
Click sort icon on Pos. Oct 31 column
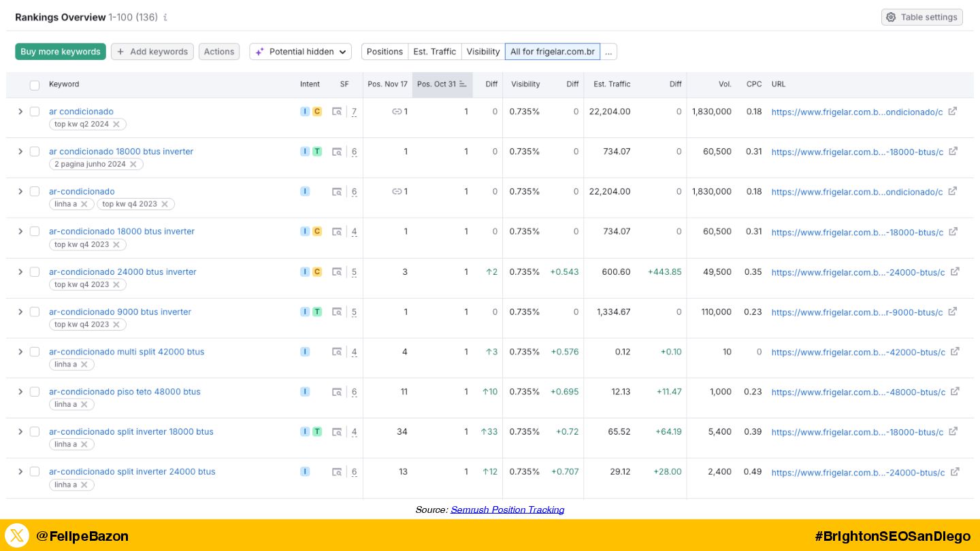(x=463, y=84)
